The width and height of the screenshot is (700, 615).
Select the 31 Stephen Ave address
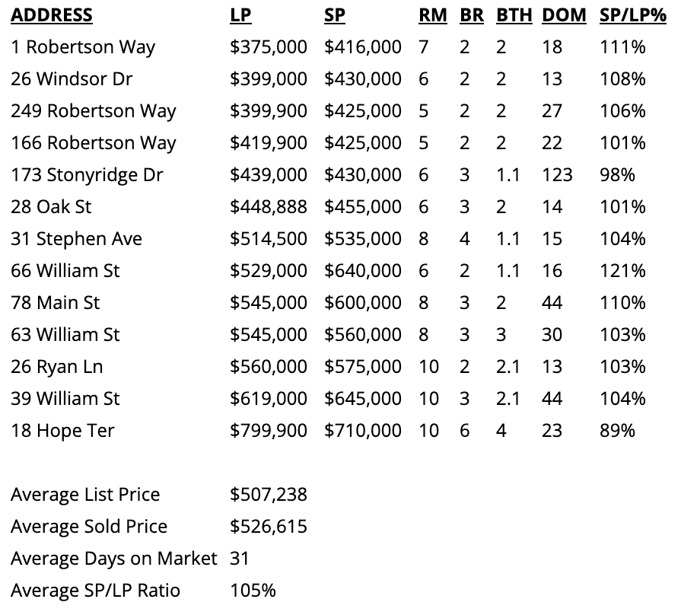pos(76,239)
